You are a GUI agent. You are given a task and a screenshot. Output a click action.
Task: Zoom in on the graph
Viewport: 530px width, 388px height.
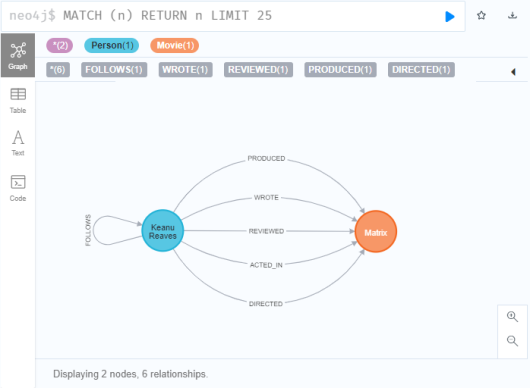click(x=512, y=317)
